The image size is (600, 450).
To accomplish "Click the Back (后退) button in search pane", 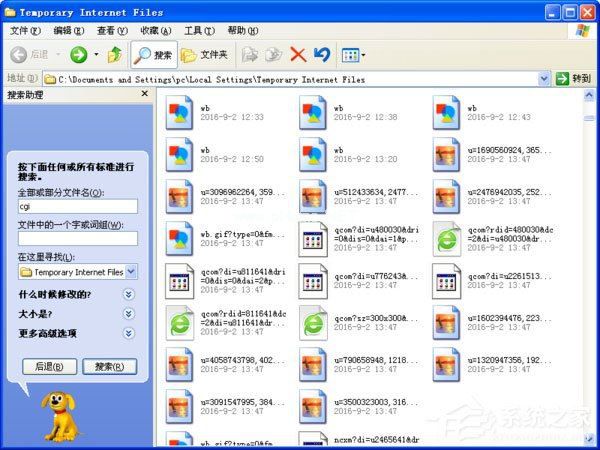I will [49, 367].
